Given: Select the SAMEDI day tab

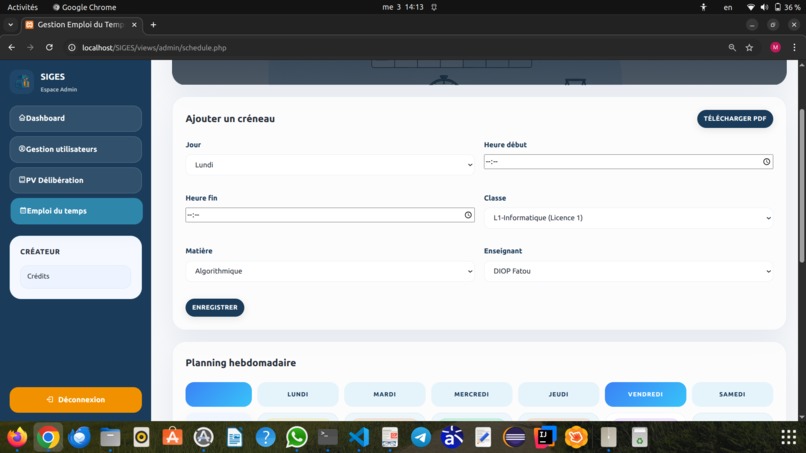Looking at the screenshot, I should [732, 394].
